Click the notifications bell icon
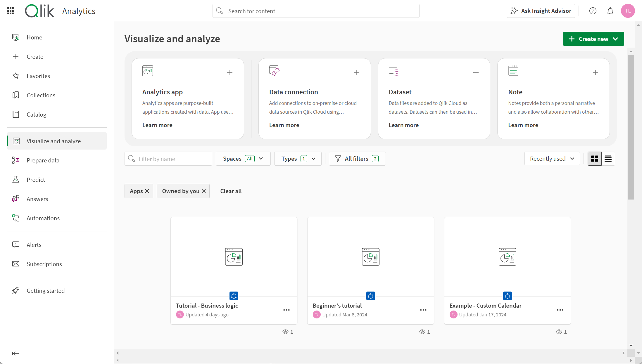 click(x=610, y=11)
